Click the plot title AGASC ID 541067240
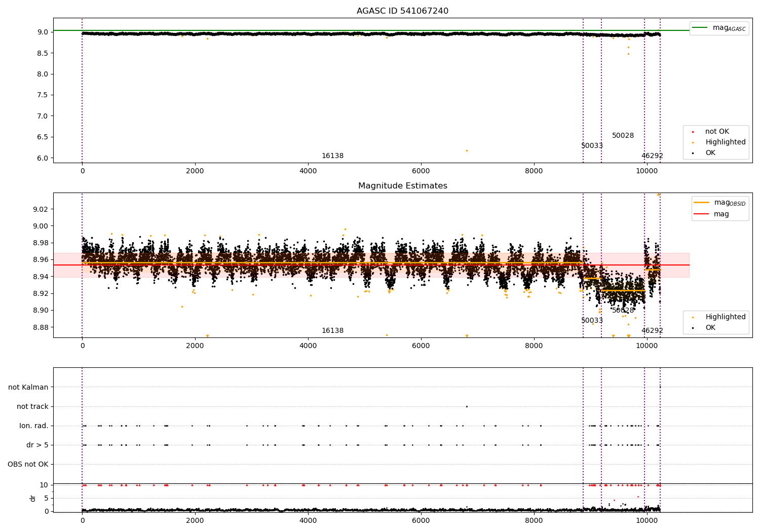760x532 pixels. [402, 11]
